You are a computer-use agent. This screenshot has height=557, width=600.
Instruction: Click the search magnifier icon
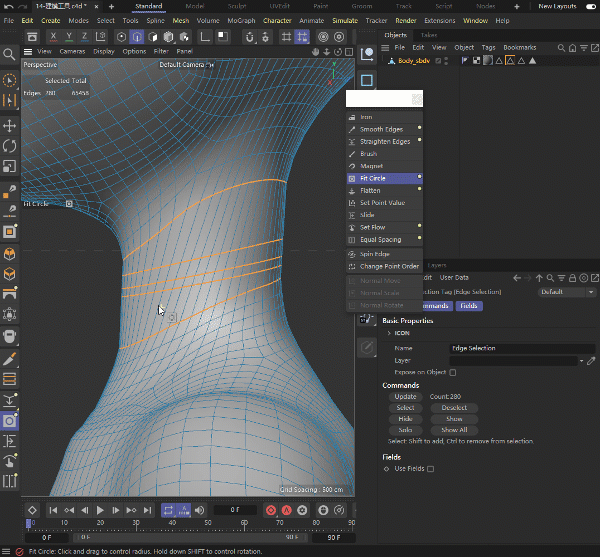[9, 55]
